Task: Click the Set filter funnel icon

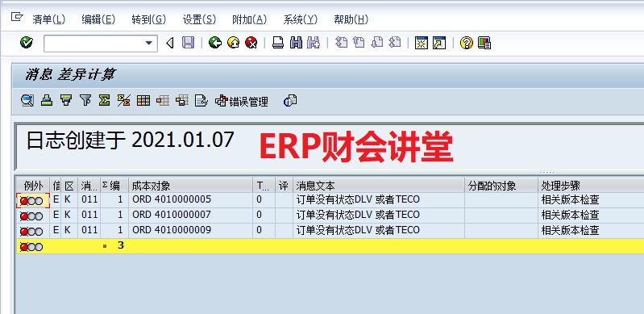Action: coord(85,100)
